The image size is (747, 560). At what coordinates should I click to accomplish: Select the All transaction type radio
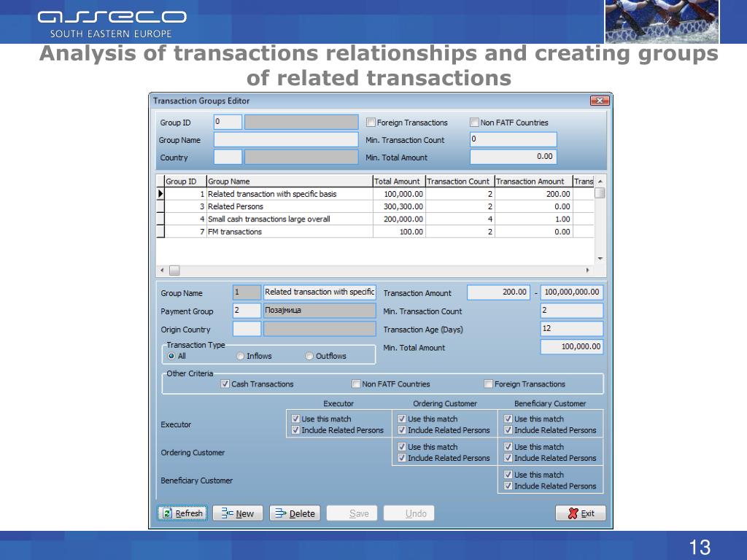(171, 356)
